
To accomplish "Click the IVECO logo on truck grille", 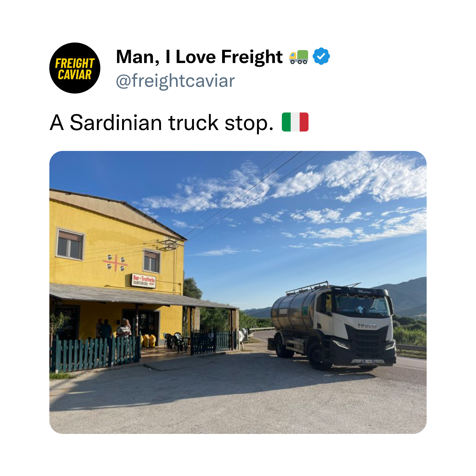I will click(367, 326).
